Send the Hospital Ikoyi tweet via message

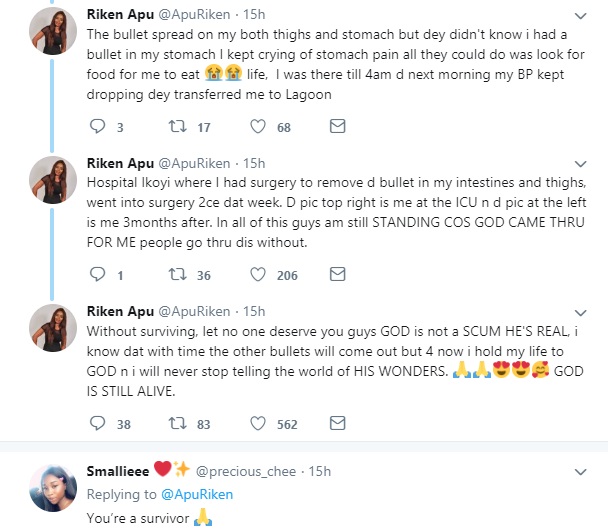pos(337,275)
